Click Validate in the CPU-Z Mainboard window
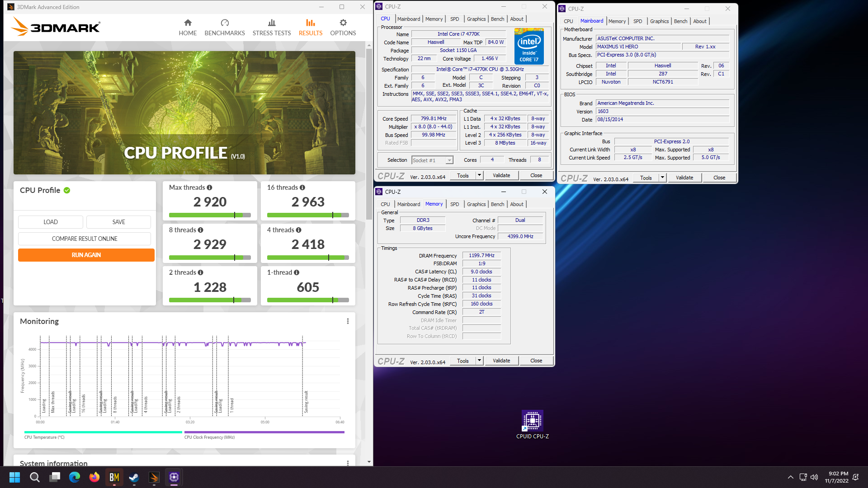The width and height of the screenshot is (868, 488). coord(684,178)
